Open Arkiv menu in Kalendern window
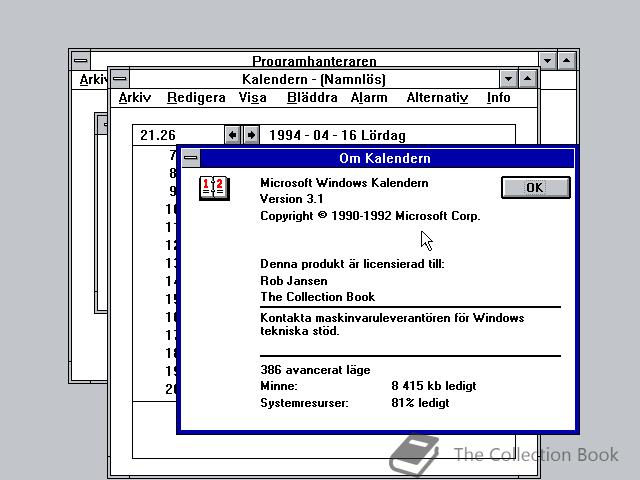The image size is (640, 480). point(135,98)
